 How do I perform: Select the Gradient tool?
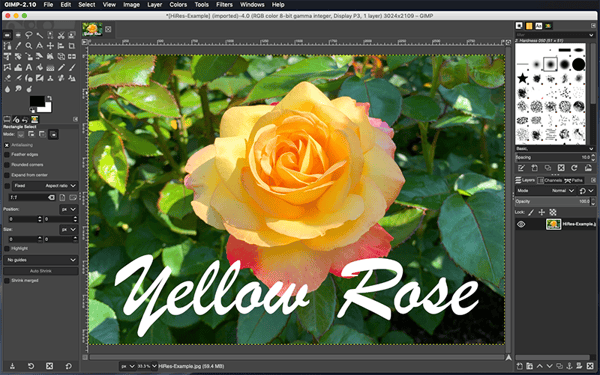pos(50,67)
